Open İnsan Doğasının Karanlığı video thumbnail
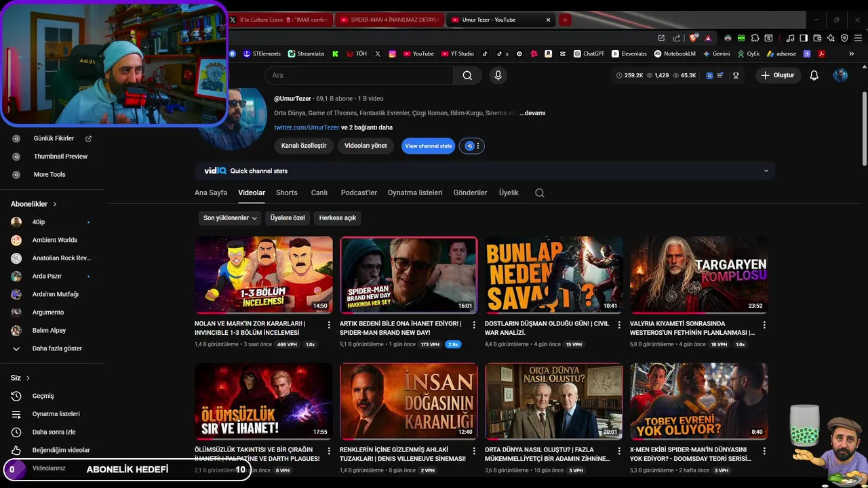The image size is (868, 488). pos(408,401)
